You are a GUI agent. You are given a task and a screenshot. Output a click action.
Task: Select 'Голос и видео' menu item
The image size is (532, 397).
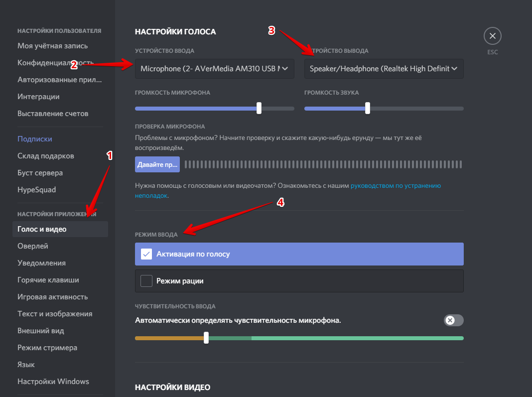[42, 229]
